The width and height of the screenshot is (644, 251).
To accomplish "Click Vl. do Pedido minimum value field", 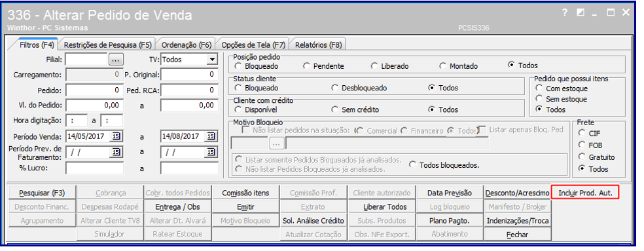I will [x=94, y=106].
